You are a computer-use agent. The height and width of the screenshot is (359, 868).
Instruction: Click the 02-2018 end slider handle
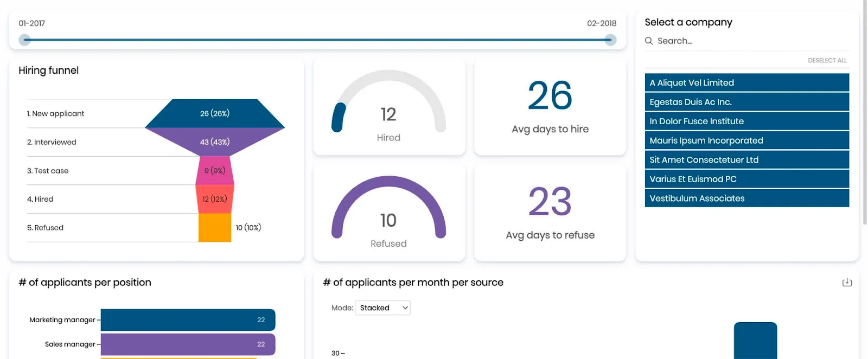pyautogui.click(x=610, y=40)
